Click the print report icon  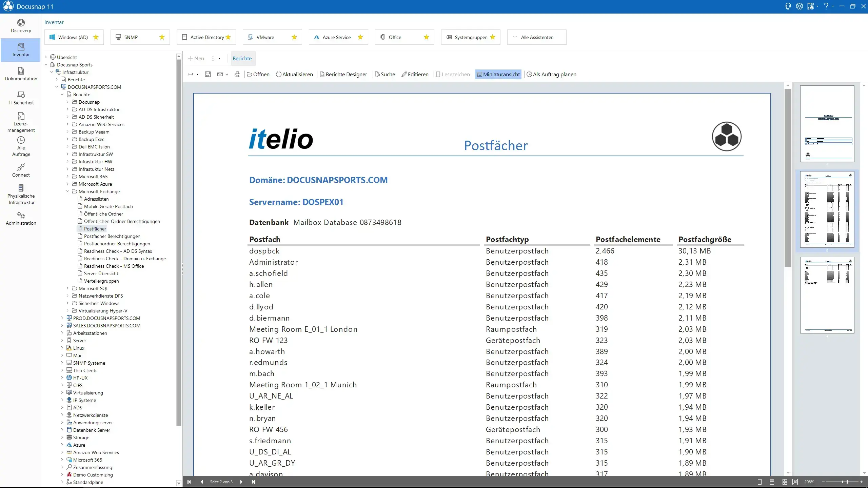coord(237,74)
